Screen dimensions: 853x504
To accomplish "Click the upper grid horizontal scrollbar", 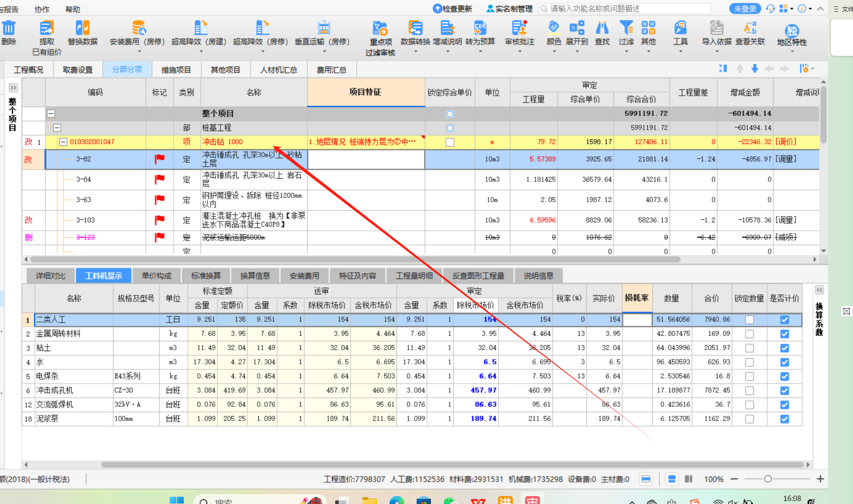I will tap(355, 259).
